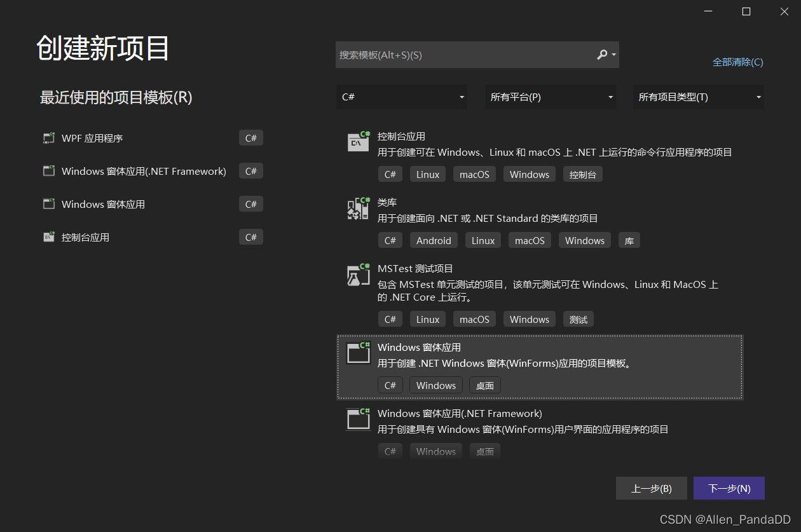Click the 测试 tag under MSTest template

tap(578, 319)
